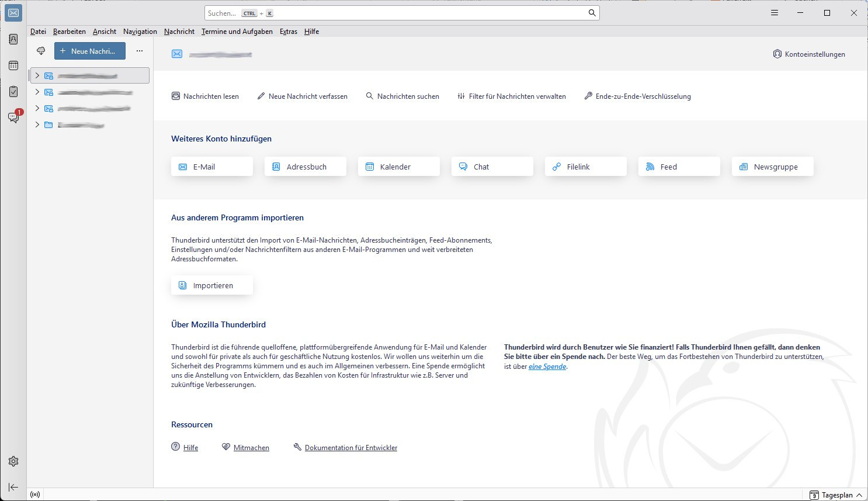The width and height of the screenshot is (868, 501).
Task: Click the search magnifier icon
Action: pyautogui.click(x=592, y=13)
